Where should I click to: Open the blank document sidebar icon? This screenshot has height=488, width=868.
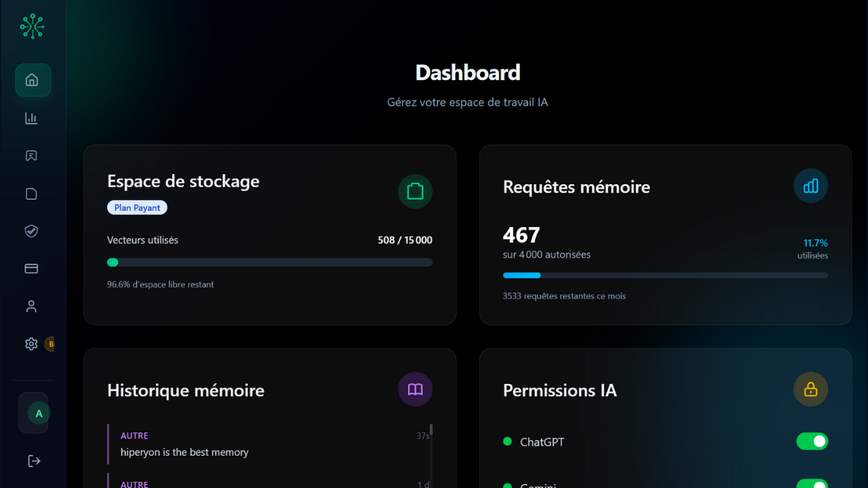tap(31, 194)
